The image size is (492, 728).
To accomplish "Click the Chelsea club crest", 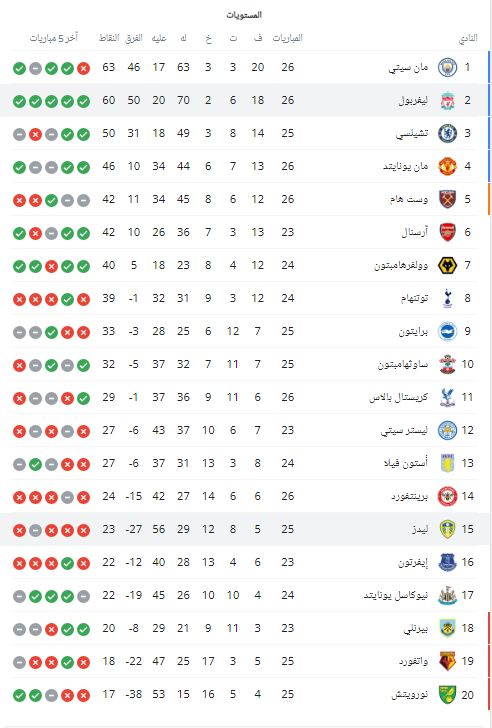I will (447, 133).
